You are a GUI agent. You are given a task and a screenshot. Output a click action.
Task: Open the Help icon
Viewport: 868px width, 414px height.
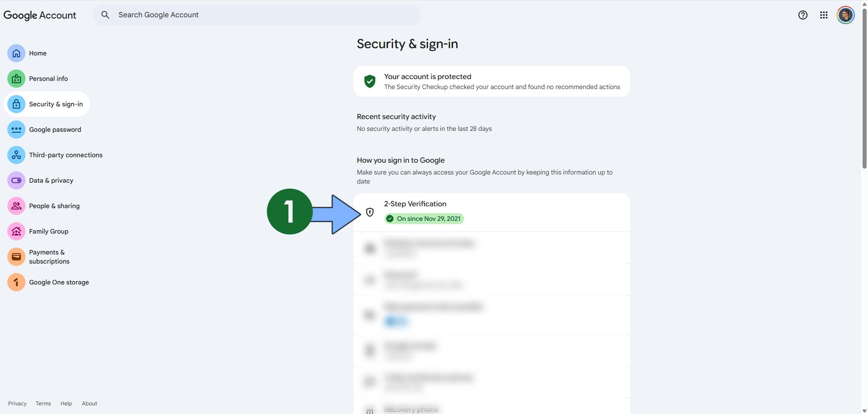[x=803, y=15]
